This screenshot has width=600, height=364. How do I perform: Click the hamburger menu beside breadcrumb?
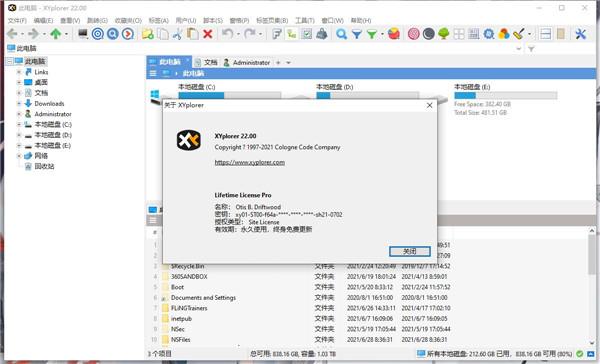pos(153,73)
